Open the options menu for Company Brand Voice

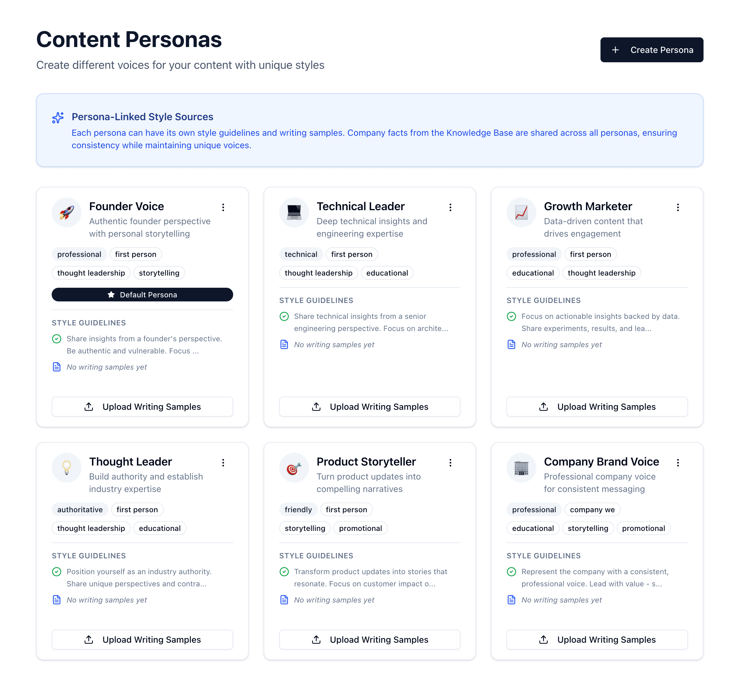click(x=678, y=462)
